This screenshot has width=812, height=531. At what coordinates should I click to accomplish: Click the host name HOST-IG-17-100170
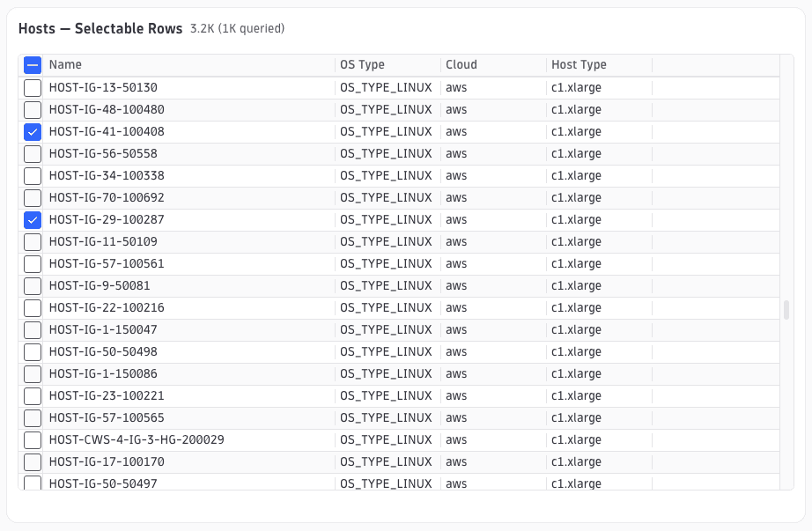coord(107,462)
